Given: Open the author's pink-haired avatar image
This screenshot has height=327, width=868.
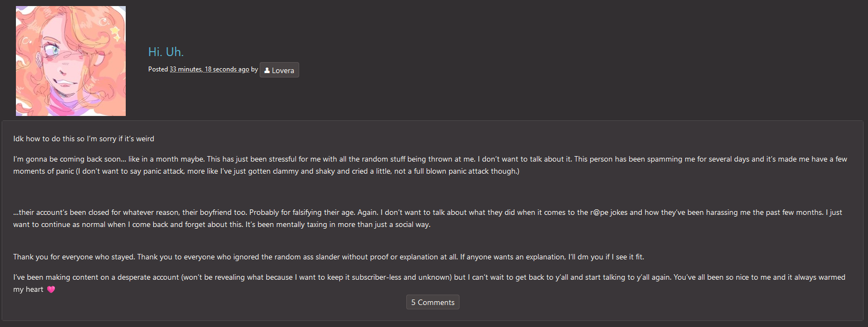Looking at the screenshot, I should coord(71,61).
